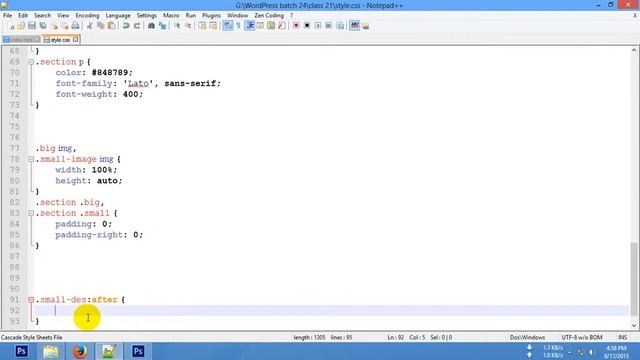This screenshot has width=640, height=360.
Task: Toggle ABC spell check button
Action: click(x=354, y=26)
